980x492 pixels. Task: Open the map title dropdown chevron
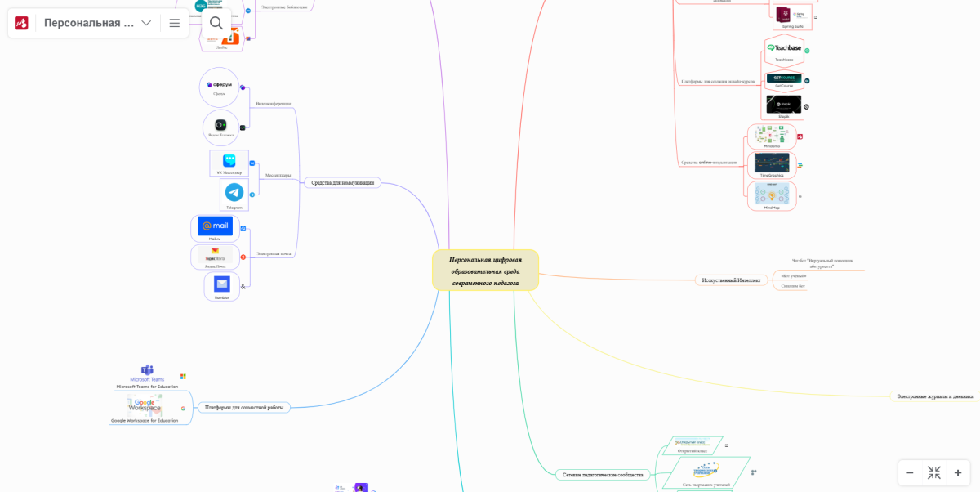(145, 23)
